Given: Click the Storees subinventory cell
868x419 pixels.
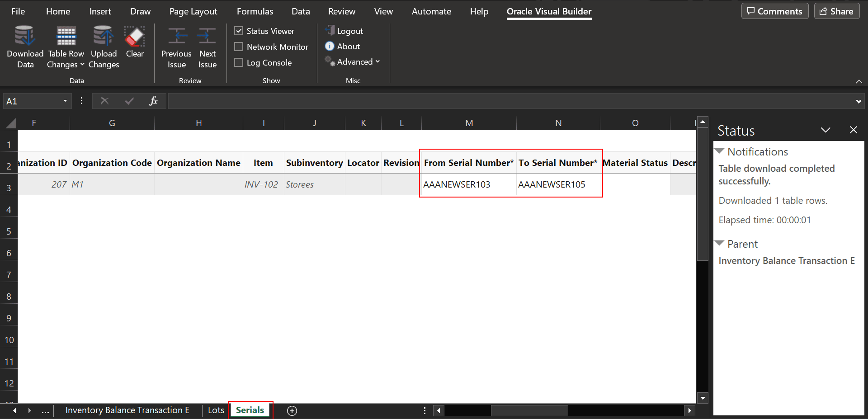Looking at the screenshot, I should click(x=315, y=184).
